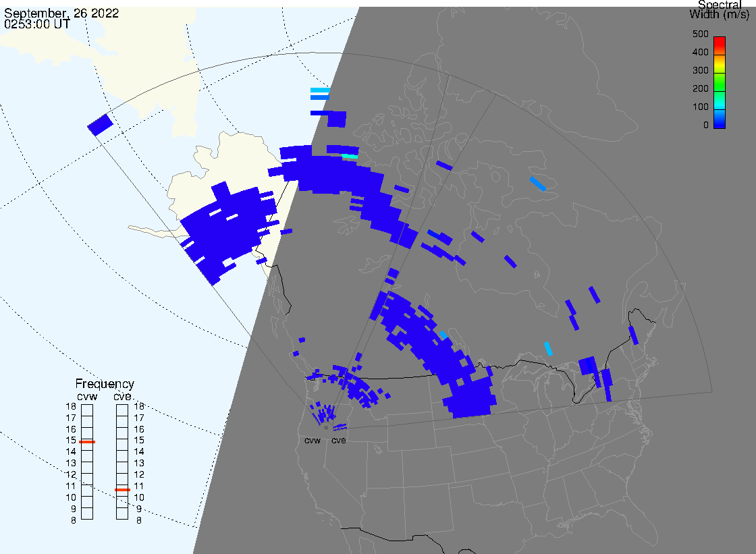Click the '18' label right of cve scale
This screenshot has height=554, width=756.
[139, 406]
